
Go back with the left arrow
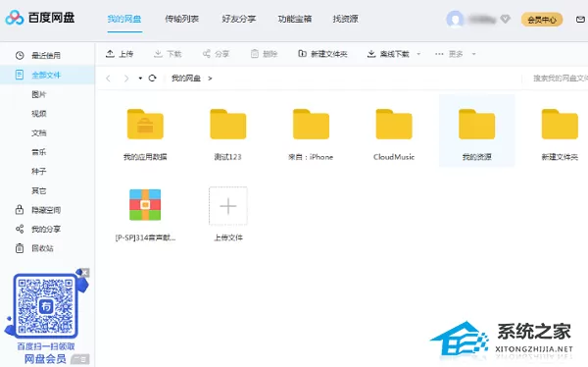pos(109,79)
